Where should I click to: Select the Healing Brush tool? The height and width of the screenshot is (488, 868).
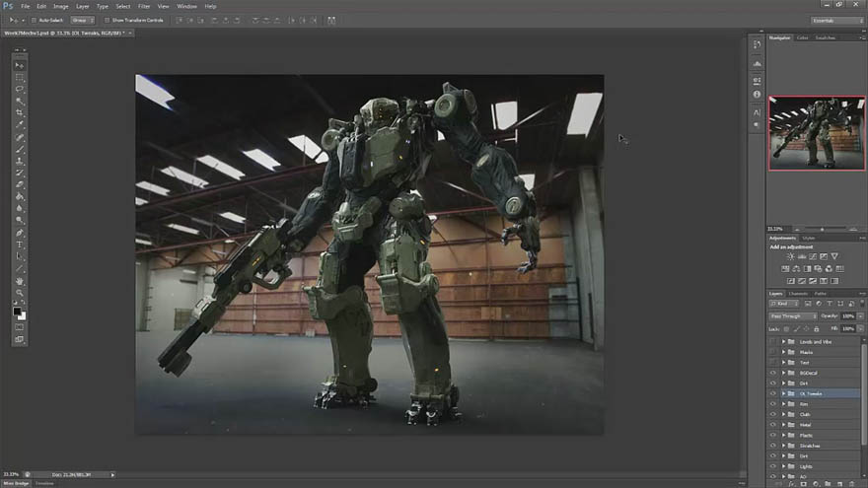pos(20,137)
